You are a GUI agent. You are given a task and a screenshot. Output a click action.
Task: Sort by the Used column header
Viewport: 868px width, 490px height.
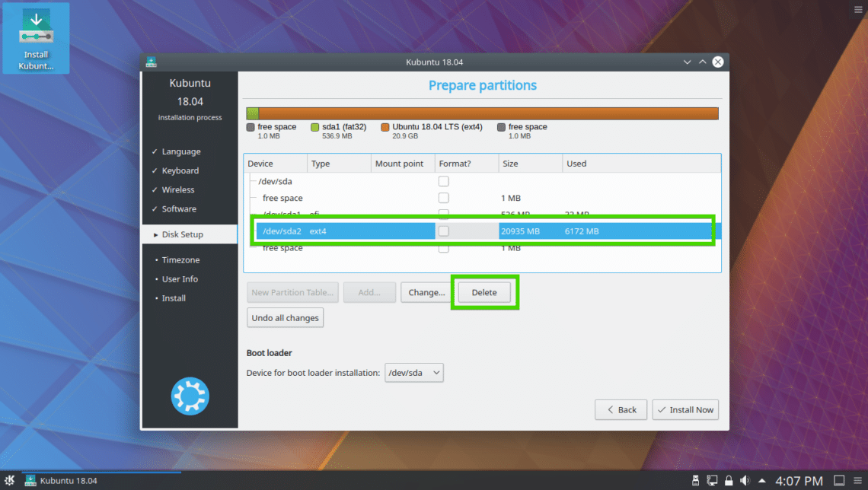tap(642, 164)
